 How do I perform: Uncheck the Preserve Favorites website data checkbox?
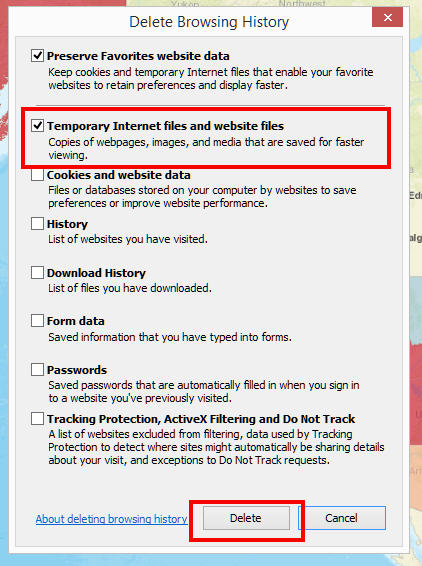coord(37,56)
